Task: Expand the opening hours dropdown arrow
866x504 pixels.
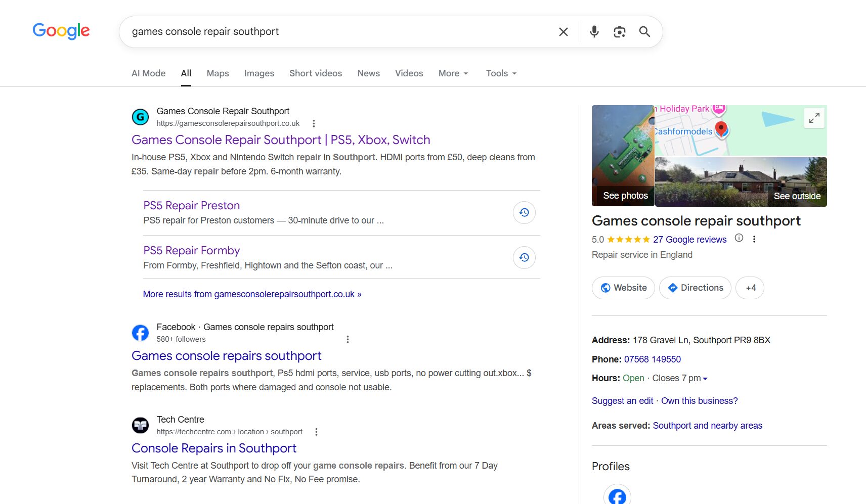Action: (705, 379)
